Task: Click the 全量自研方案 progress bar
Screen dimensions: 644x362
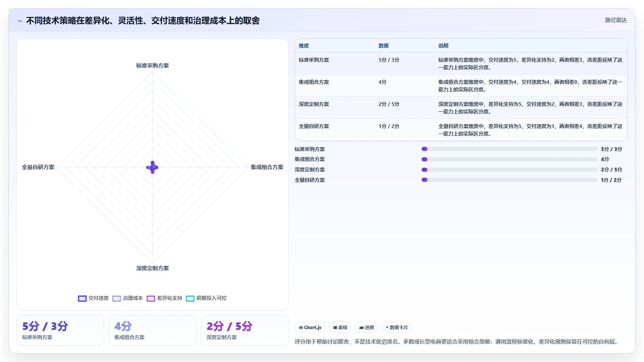Action: point(509,180)
